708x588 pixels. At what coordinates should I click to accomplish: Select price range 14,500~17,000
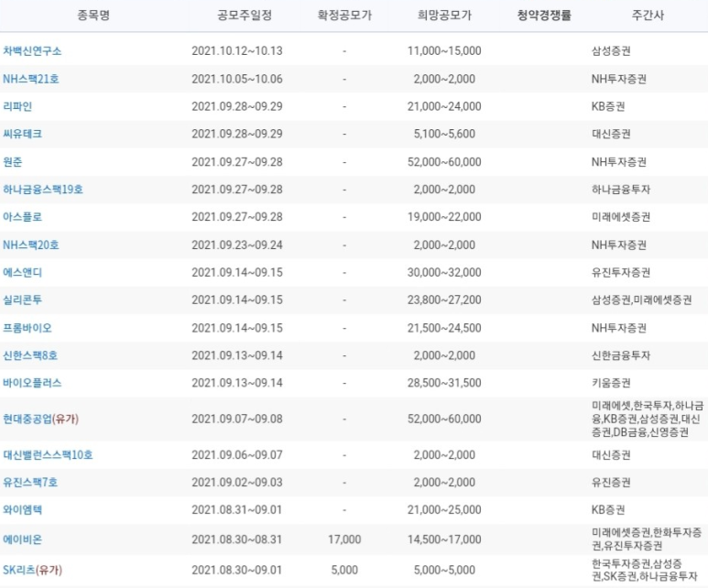point(444,539)
